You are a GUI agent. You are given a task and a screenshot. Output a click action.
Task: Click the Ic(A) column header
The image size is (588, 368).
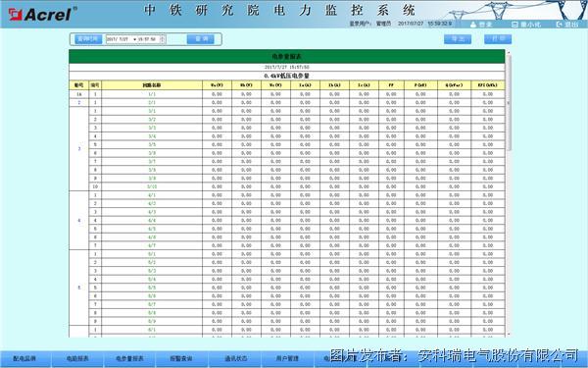point(364,85)
